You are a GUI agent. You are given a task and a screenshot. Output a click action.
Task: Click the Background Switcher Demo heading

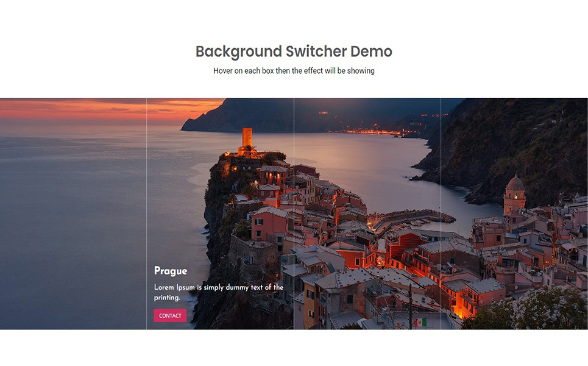[x=294, y=51]
